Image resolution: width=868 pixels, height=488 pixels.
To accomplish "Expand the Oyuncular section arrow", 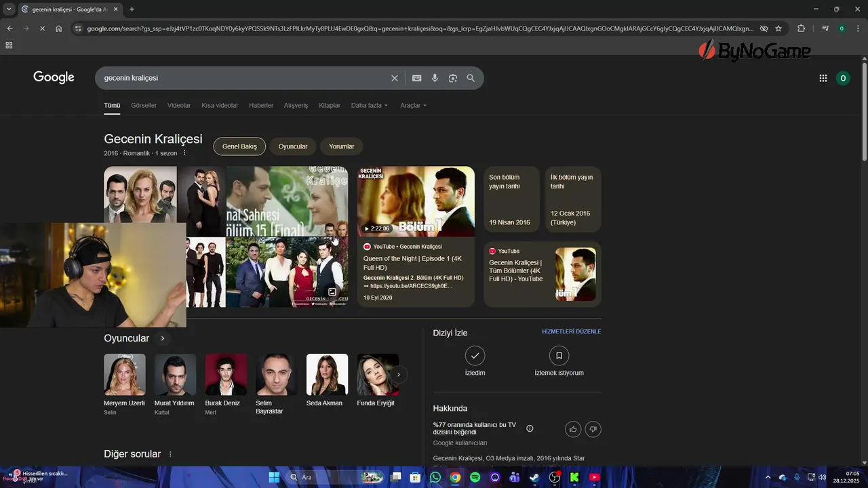I will (162, 338).
